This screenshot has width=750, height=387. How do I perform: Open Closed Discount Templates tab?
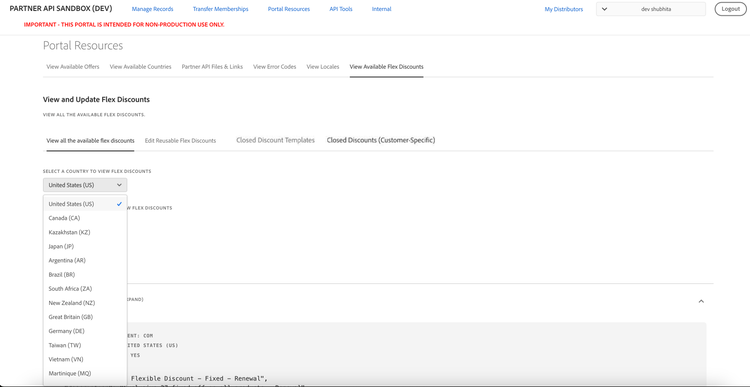(276, 140)
